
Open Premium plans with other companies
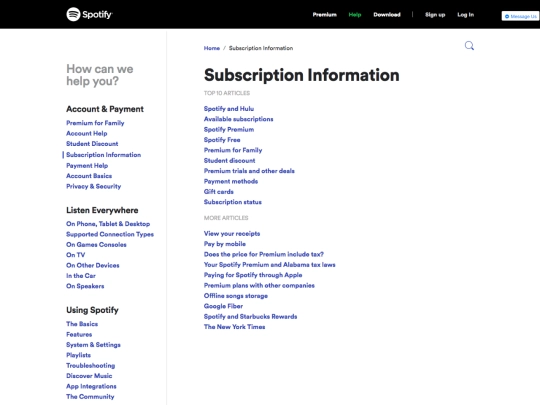tap(259, 285)
